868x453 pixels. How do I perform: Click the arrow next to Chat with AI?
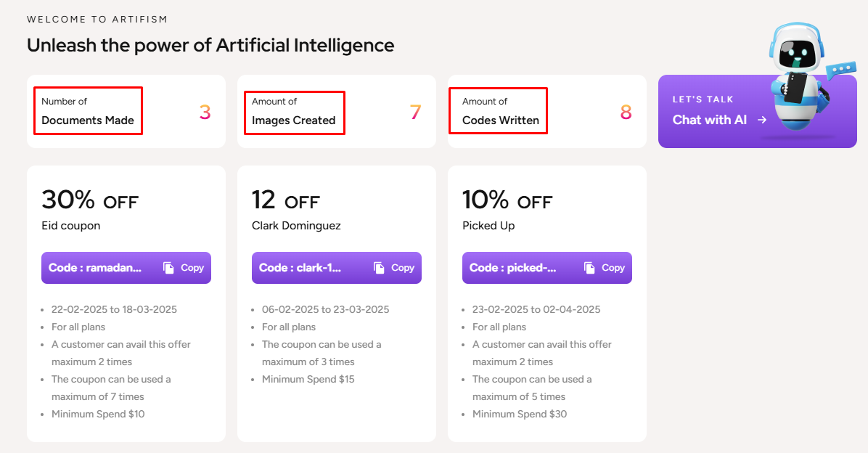(x=762, y=120)
